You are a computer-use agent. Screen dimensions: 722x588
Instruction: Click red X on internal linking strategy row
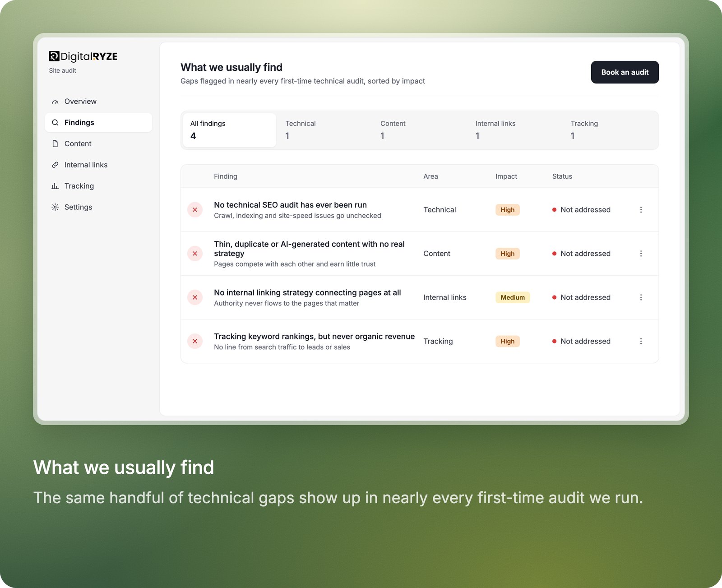coord(195,297)
